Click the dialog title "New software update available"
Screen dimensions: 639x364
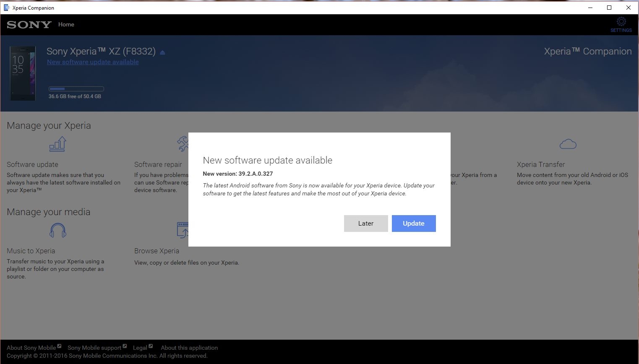268,160
